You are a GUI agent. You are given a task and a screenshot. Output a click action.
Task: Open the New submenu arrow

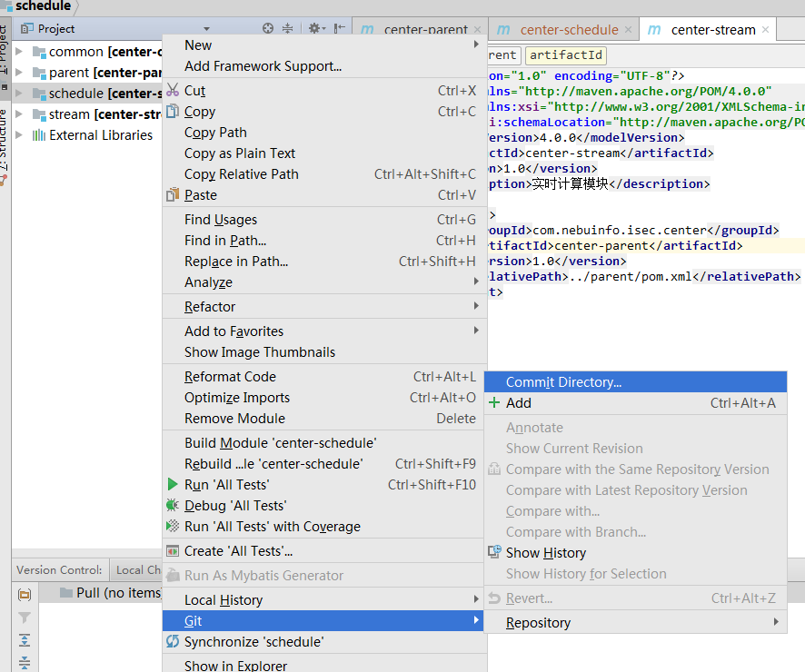click(476, 44)
